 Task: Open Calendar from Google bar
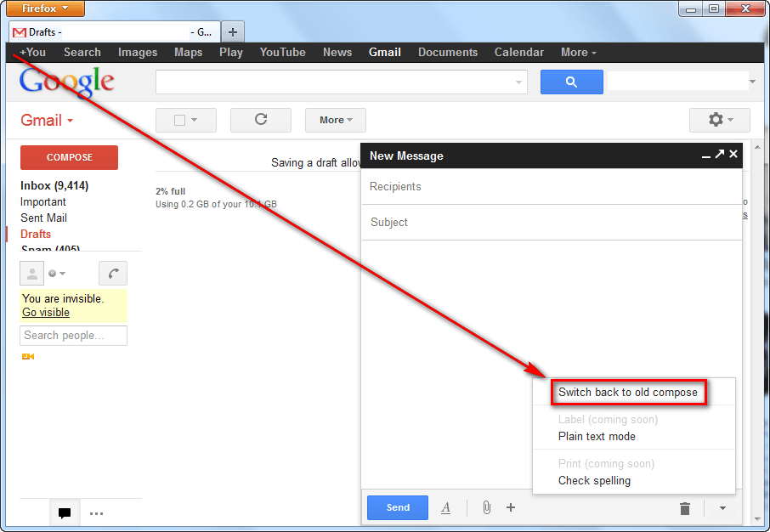tap(519, 52)
